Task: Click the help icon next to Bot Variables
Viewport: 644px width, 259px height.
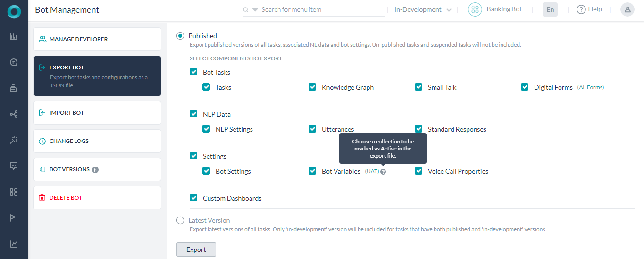Action: pos(383,172)
